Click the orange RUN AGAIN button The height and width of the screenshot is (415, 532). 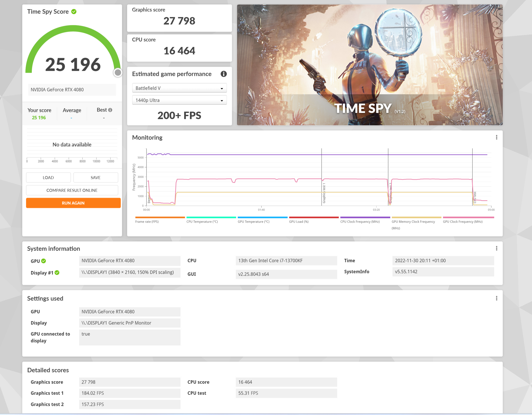click(x=73, y=203)
